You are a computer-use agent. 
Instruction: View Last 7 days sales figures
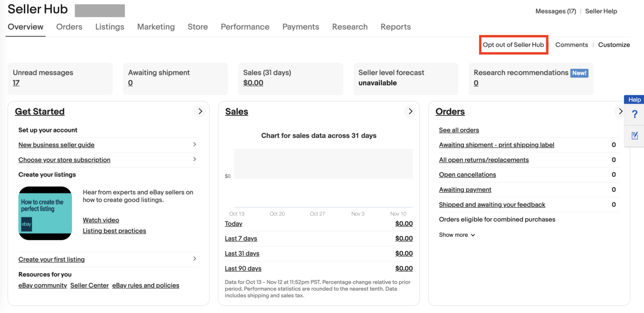[241, 238]
